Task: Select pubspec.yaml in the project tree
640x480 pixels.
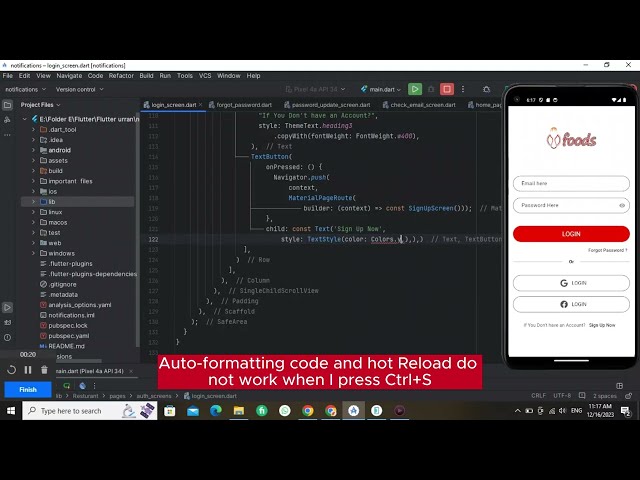Action: pos(69,336)
